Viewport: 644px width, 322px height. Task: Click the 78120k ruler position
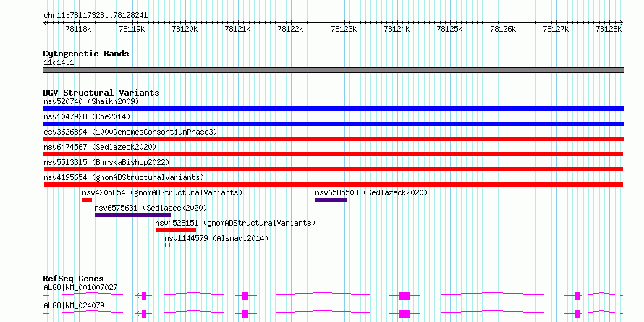coord(185,29)
